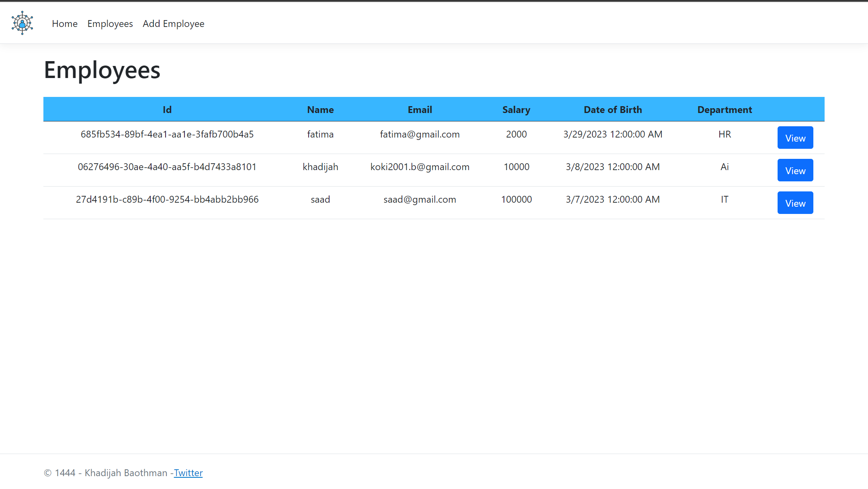
Task: Click the Email column header
Action: pyautogui.click(x=420, y=110)
